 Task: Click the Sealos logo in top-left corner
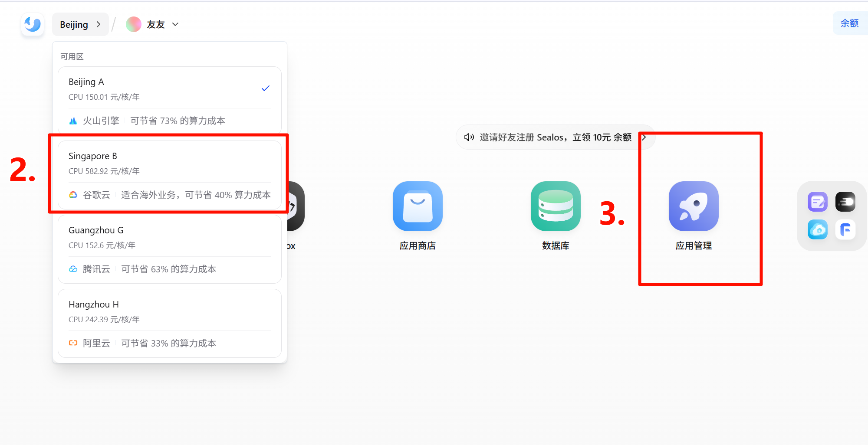click(33, 24)
